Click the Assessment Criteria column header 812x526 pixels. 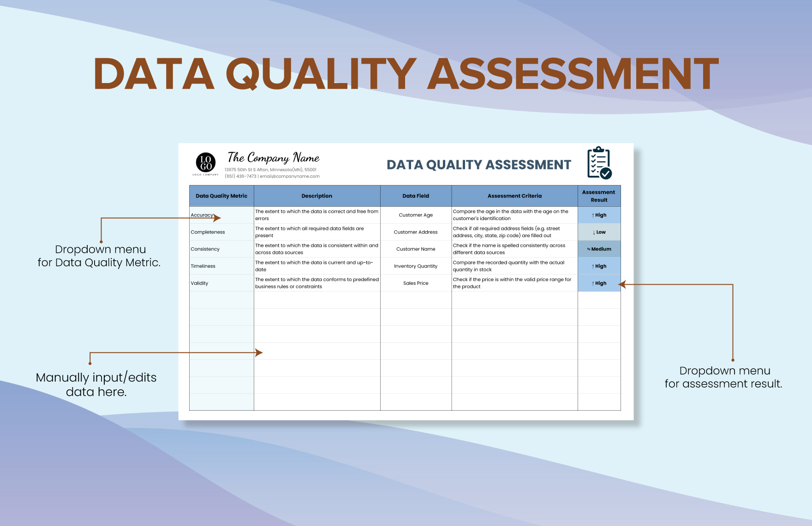tap(514, 196)
